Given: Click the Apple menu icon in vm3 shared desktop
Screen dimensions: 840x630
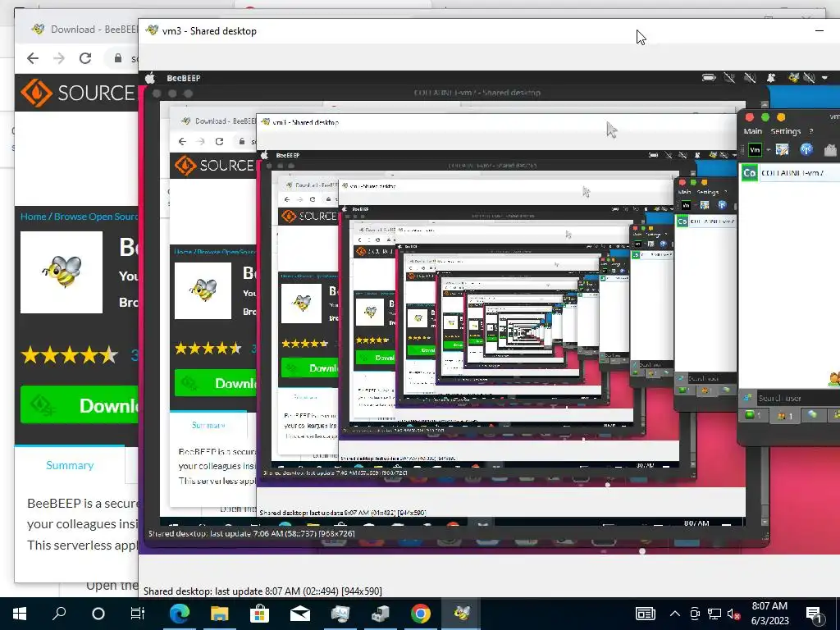Looking at the screenshot, I should click(x=151, y=78).
